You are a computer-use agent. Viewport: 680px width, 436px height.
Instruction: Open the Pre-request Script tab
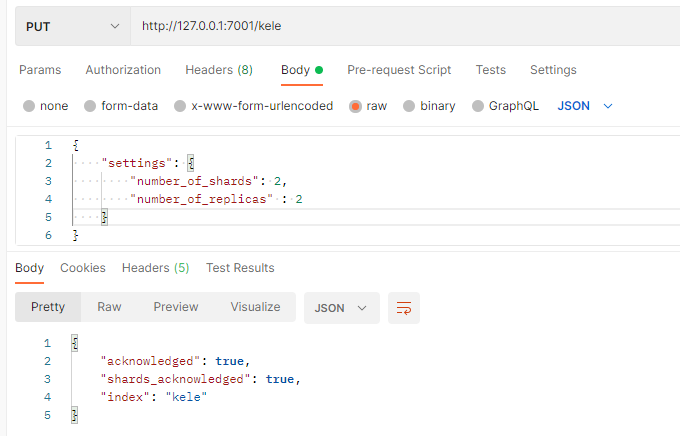[399, 70]
